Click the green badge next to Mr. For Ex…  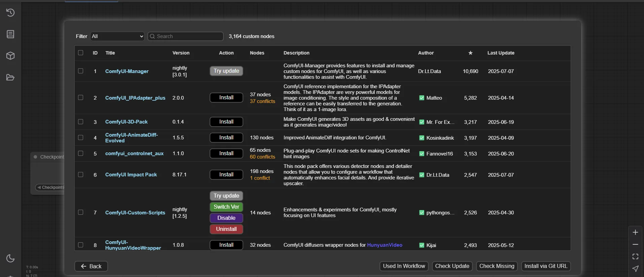tap(422, 122)
